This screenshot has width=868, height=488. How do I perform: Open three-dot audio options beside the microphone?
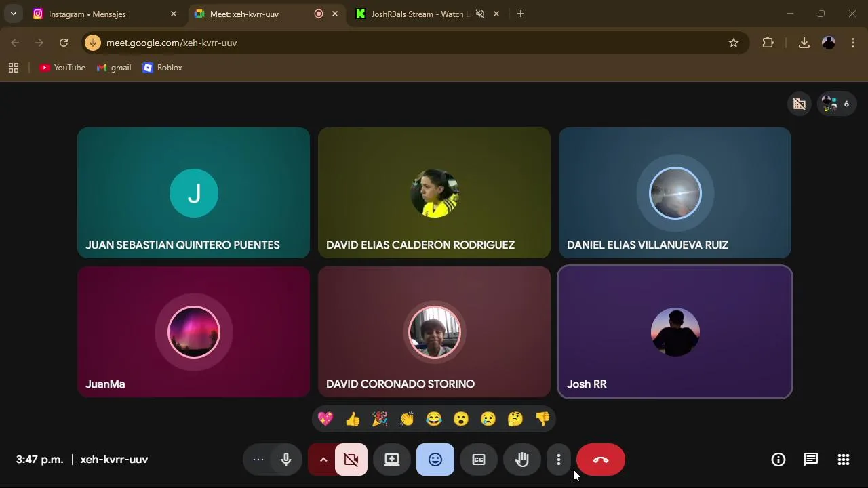[x=258, y=460]
